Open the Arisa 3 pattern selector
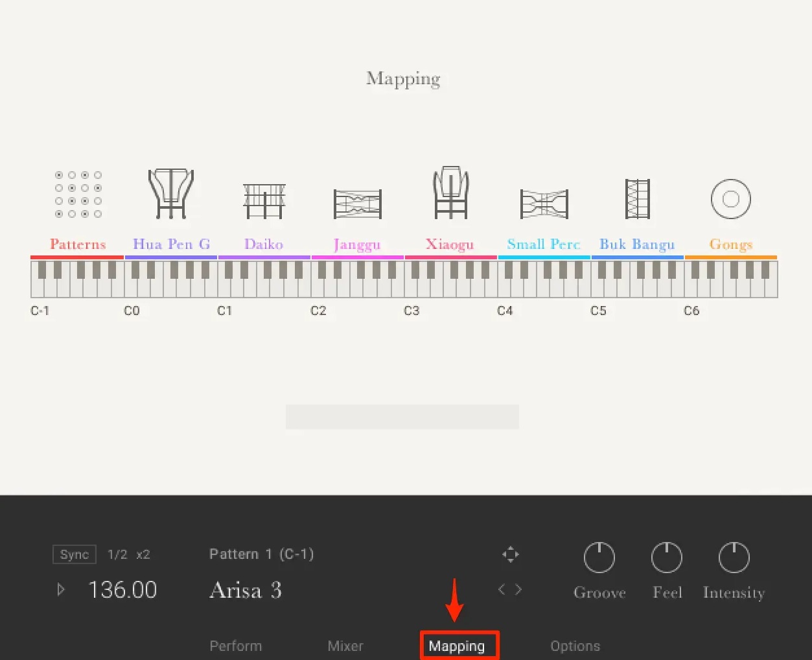This screenshot has width=812, height=660. coord(246,590)
